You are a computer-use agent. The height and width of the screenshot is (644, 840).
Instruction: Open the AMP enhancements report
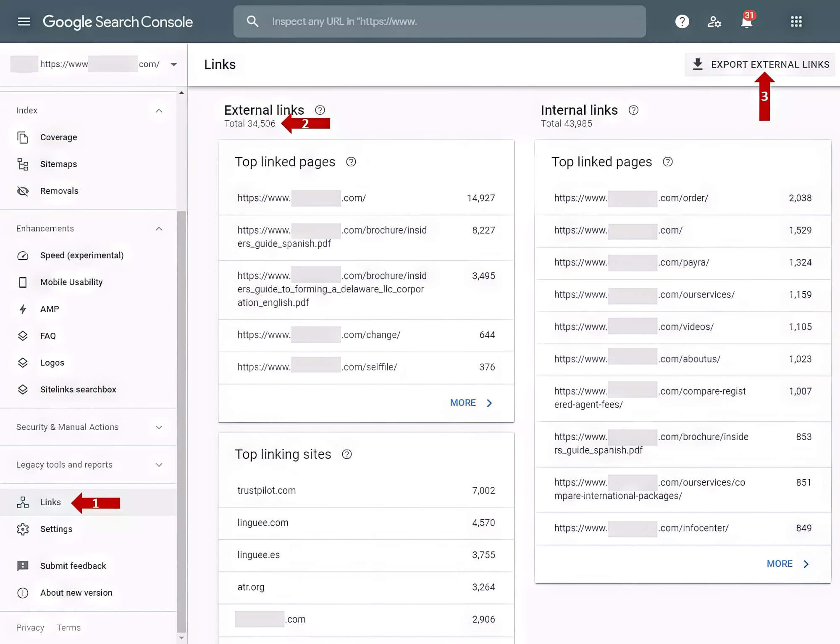(50, 309)
